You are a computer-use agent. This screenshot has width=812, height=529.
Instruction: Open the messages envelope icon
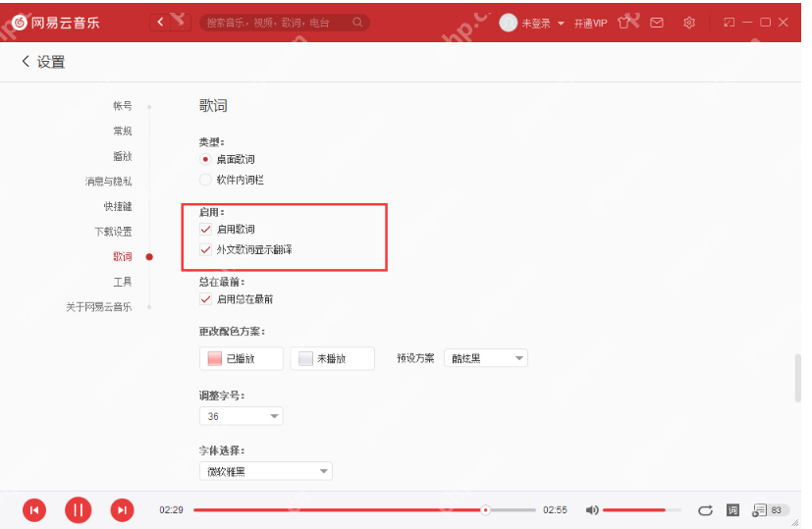pyautogui.click(x=656, y=22)
